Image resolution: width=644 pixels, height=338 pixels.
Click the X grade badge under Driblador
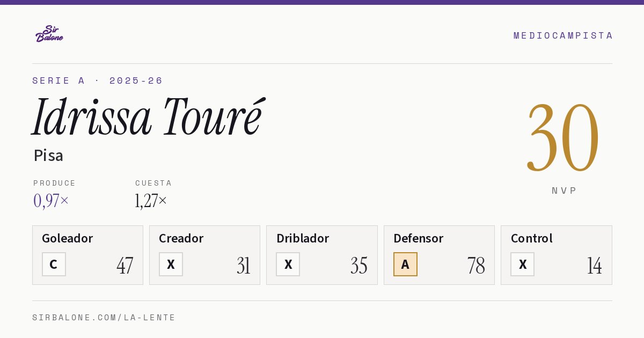pos(288,264)
